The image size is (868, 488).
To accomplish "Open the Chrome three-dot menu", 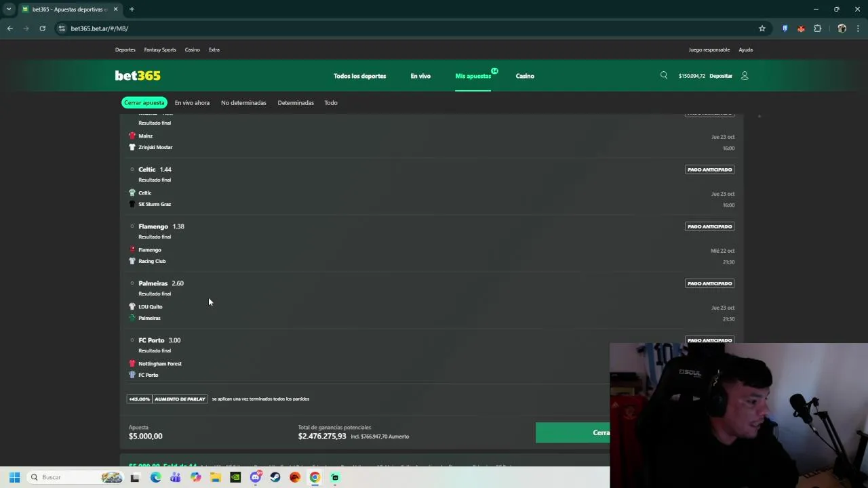I will (x=859, y=28).
